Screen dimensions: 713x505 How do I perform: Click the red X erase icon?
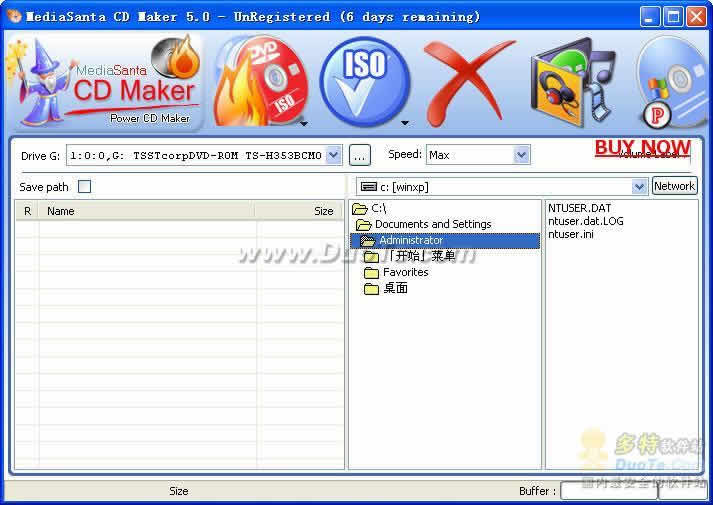[x=468, y=83]
